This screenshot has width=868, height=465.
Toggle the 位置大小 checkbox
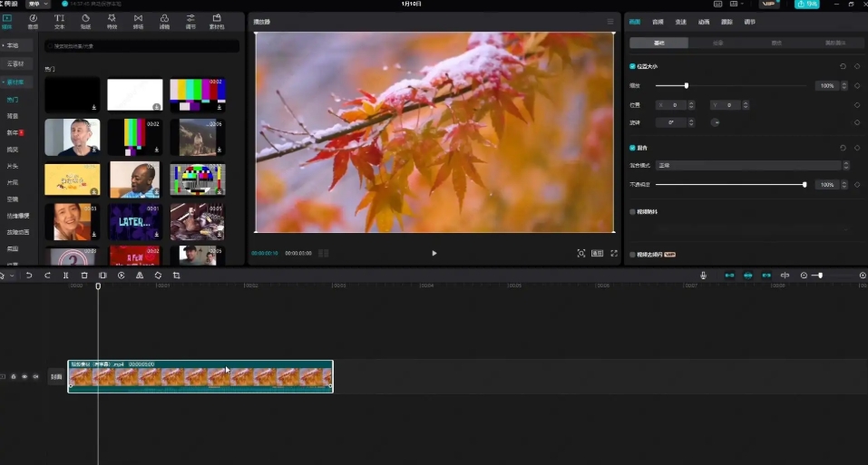tap(632, 66)
